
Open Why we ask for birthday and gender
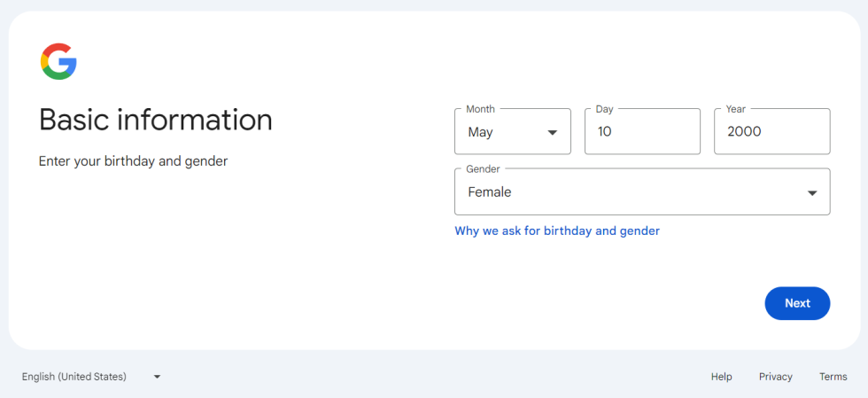click(557, 230)
